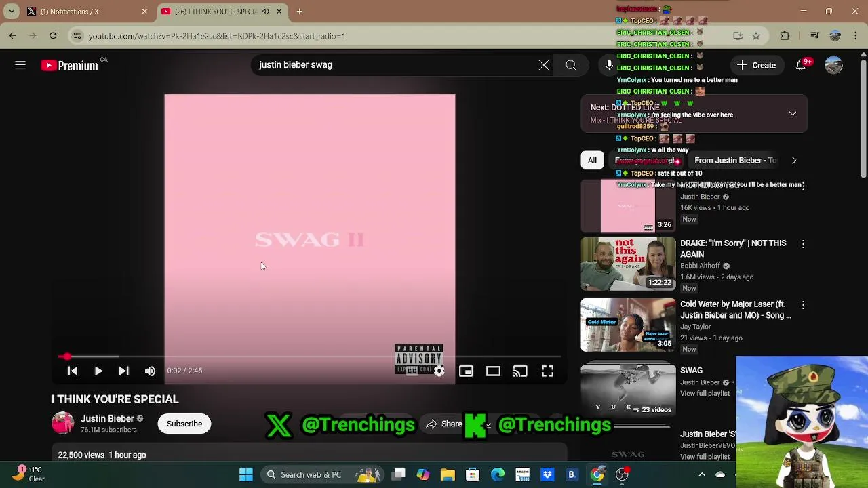Select From Justin Bieber chip

point(735,161)
